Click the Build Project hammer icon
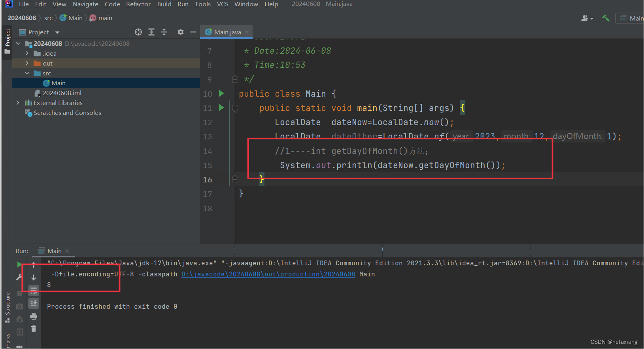The height and width of the screenshot is (349, 644). pos(606,18)
